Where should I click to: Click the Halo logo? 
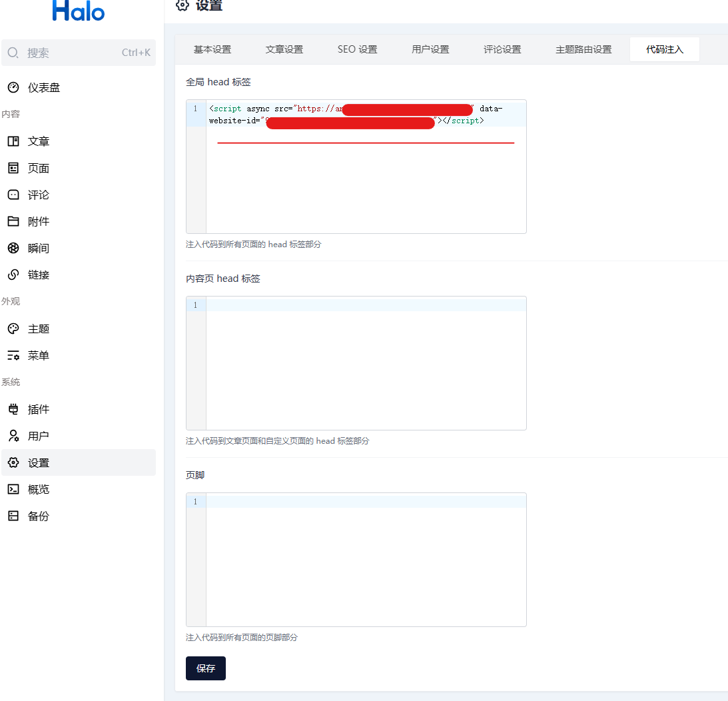[79, 11]
